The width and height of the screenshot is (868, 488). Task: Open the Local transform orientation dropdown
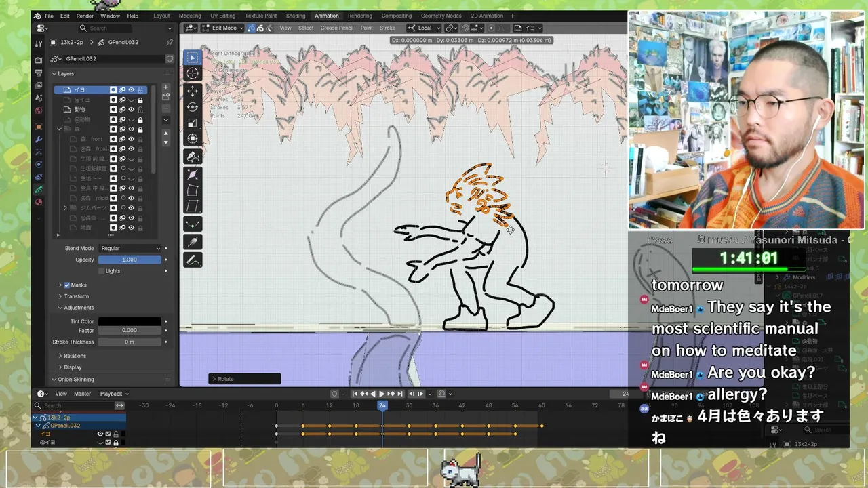pos(424,28)
